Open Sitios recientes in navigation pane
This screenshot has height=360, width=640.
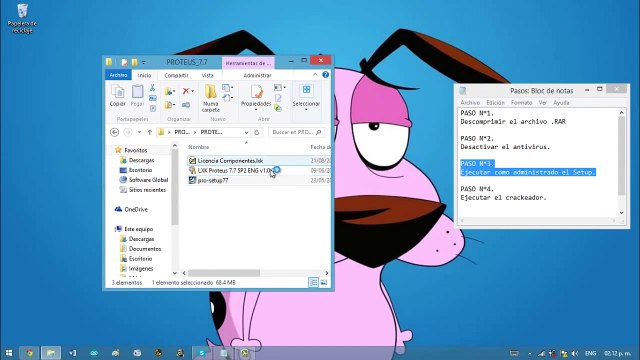[x=147, y=190]
